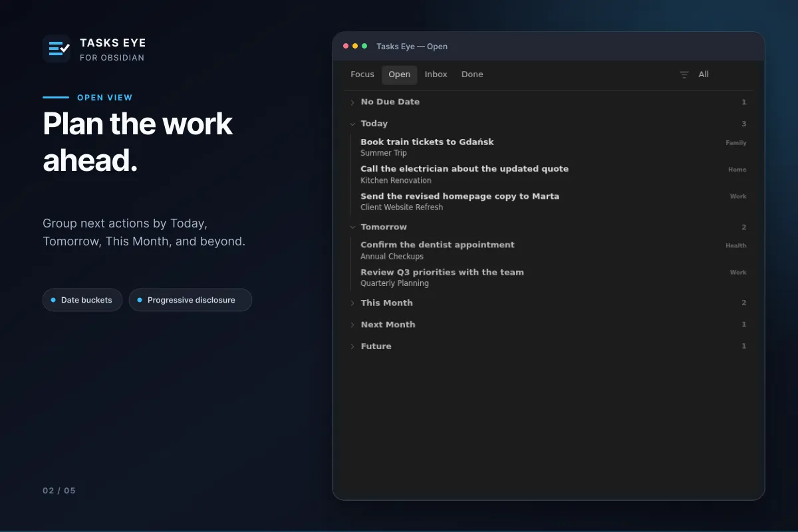This screenshot has height=532, width=798.
Task: Click the Quarterly Planning project label
Action: 394,283
